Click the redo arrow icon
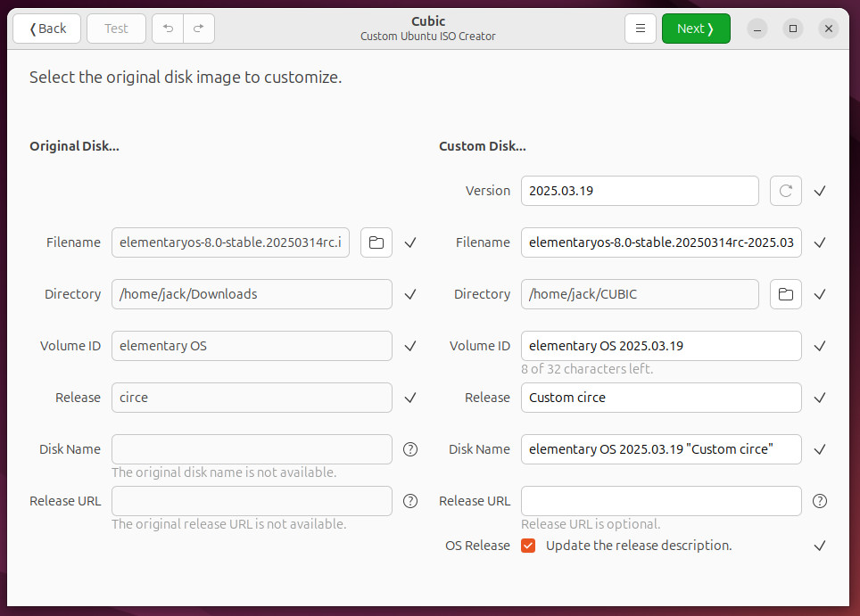 [199, 29]
